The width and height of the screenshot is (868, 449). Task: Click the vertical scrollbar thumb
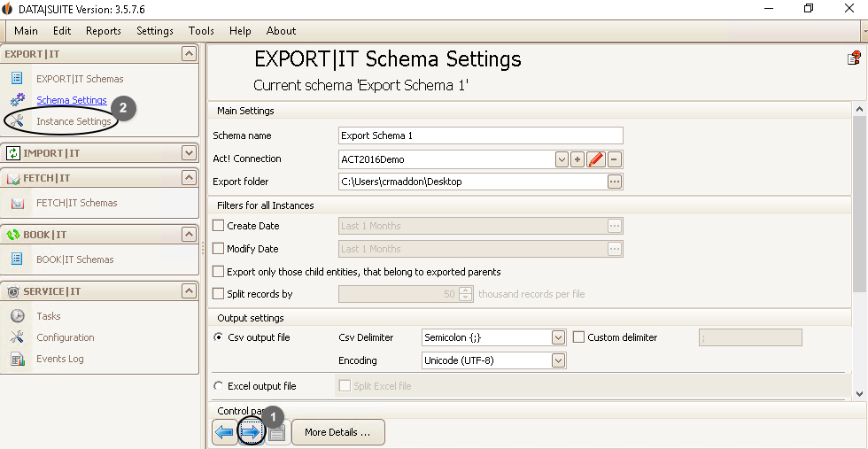(x=859, y=205)
